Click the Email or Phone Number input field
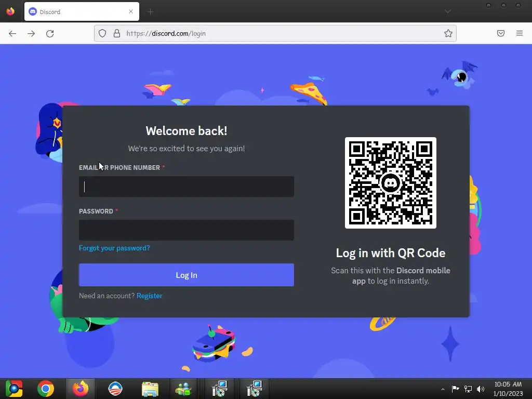This screenshot has width=532, height=399. (187, 187)
